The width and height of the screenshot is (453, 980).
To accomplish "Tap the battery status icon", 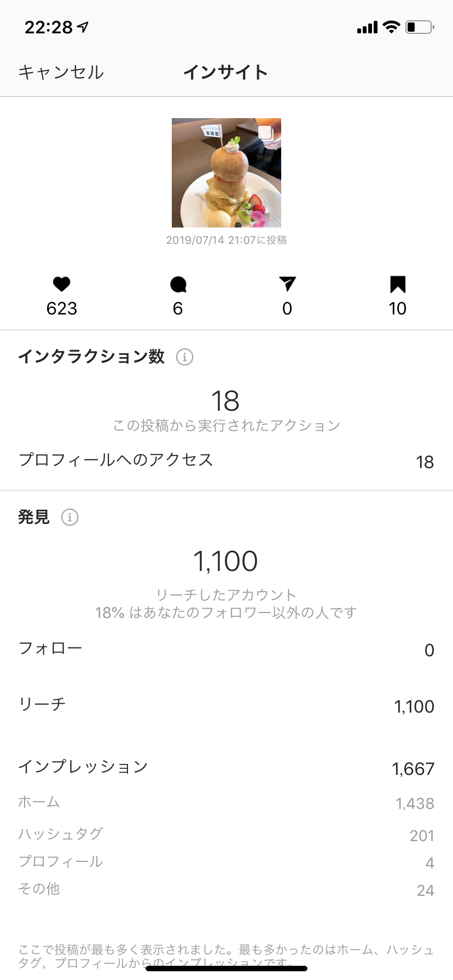I will (x=420, y=27).
